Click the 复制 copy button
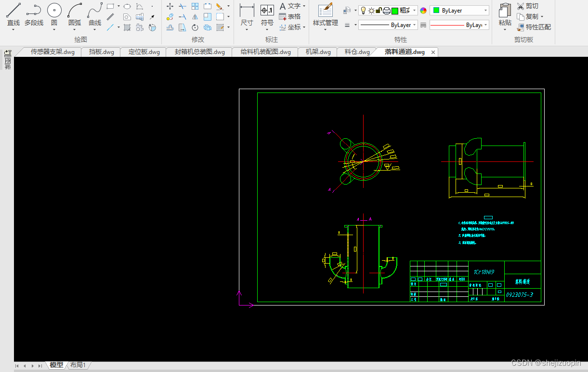This screenshot has width=588, height=372. point(528,17)
